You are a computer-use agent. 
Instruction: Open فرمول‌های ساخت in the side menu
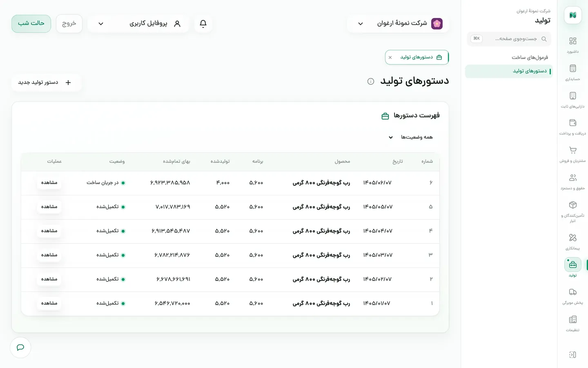point(509,57)
